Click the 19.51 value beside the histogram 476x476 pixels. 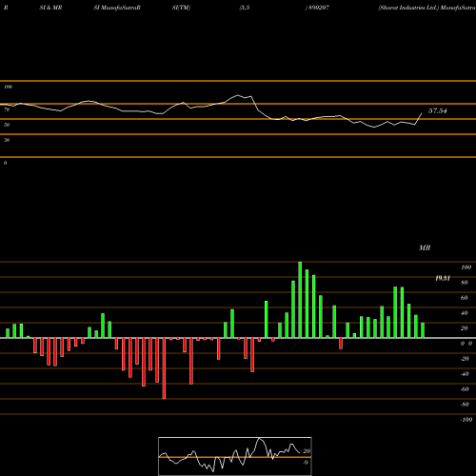(443, 278)
